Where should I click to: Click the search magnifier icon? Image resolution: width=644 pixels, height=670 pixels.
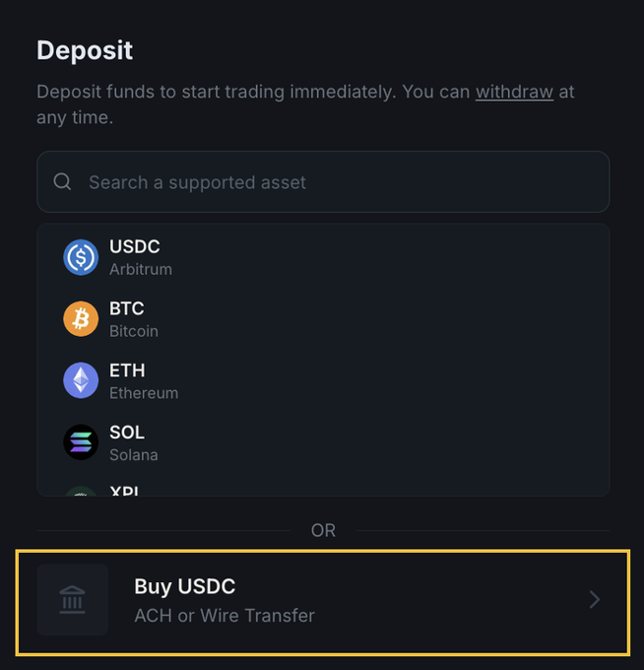(x=62, y=182)
